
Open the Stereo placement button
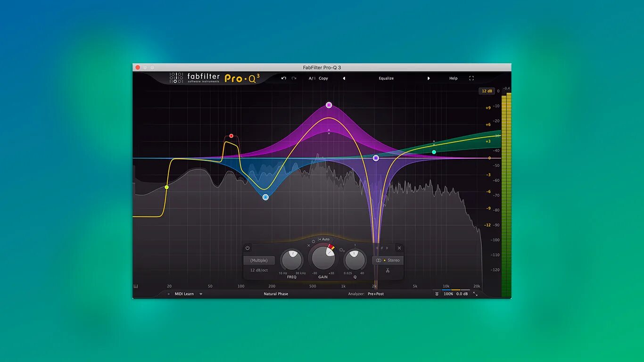pos(388,260)
